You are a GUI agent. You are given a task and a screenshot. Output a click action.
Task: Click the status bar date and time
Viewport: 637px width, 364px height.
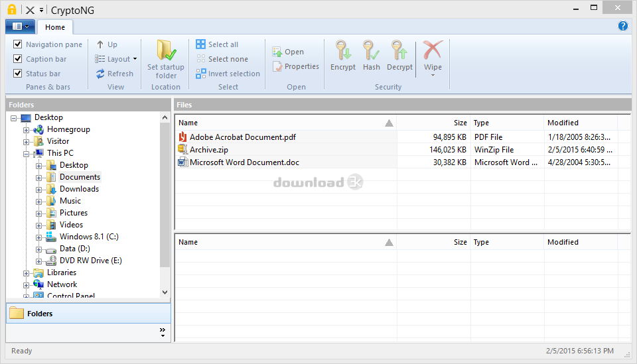tap(580, 351)
